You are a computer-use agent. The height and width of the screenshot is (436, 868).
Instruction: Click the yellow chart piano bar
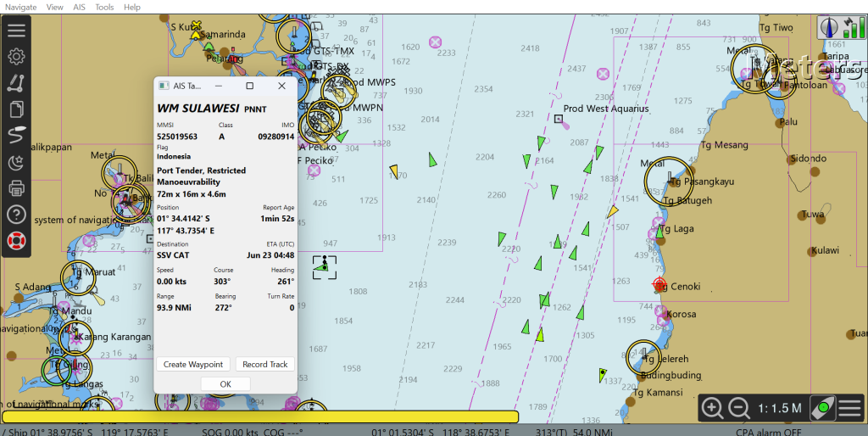point(259,416)
